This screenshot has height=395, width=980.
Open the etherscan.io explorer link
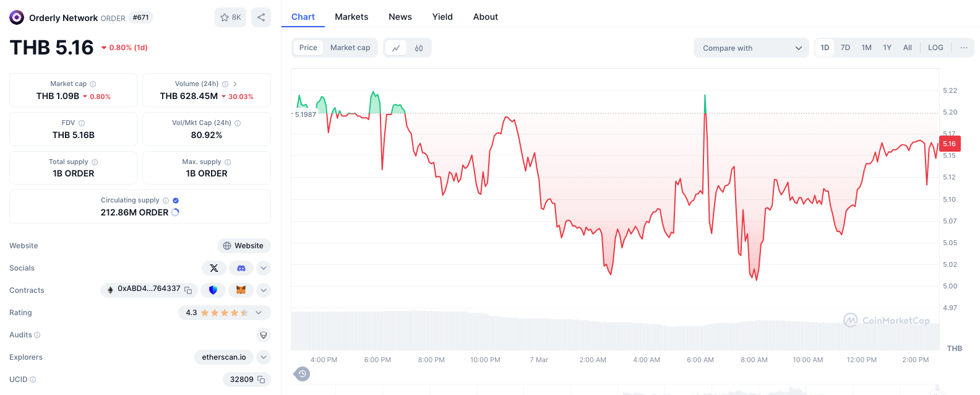(224, 357)
